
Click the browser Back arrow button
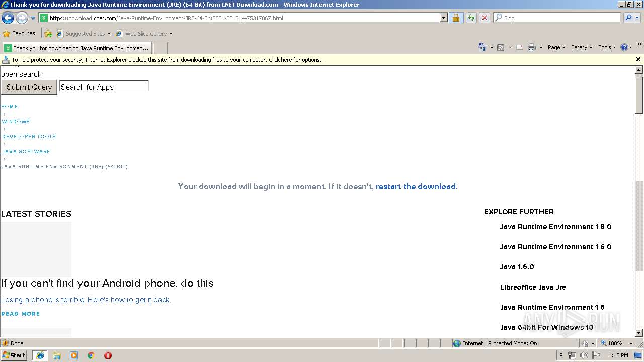(8, 18)
